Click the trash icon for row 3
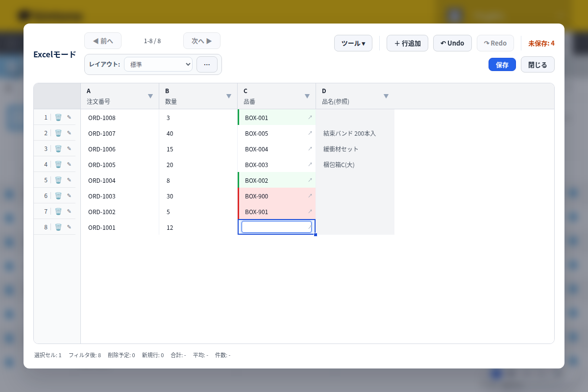 pos(58,148)
